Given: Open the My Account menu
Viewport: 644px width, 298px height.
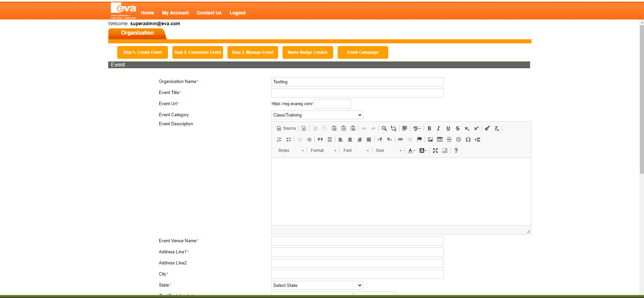Looking at the screenshot, I should (x=175, y=13).
